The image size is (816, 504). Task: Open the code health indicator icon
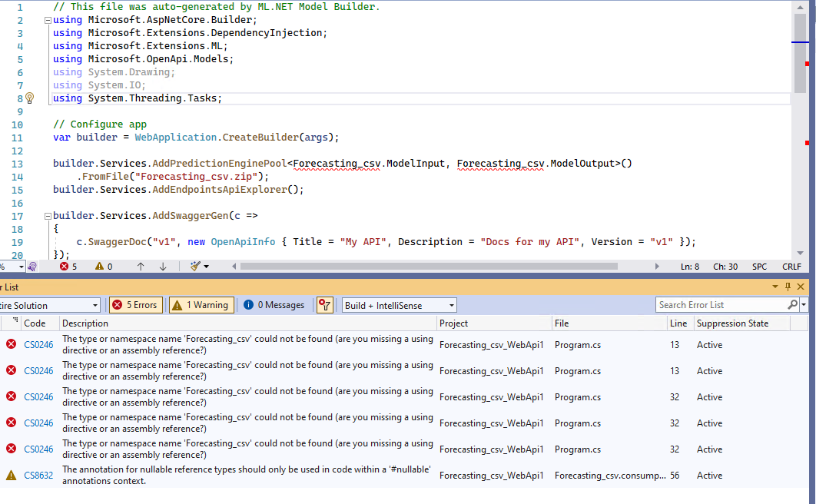(32, 267)
